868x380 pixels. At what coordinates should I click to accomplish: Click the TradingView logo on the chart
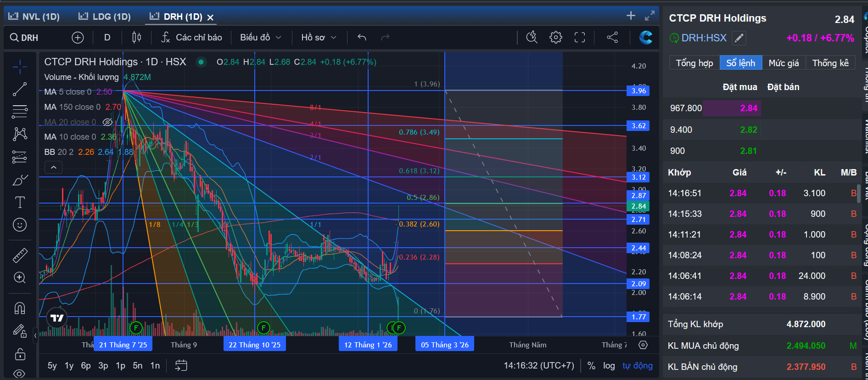point(57,318)
